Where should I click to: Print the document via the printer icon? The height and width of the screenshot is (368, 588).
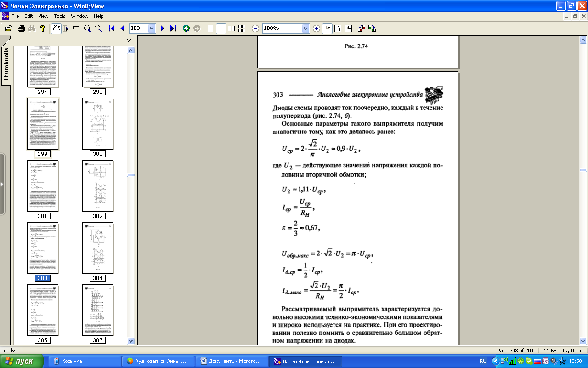click(x=21, y=29)
